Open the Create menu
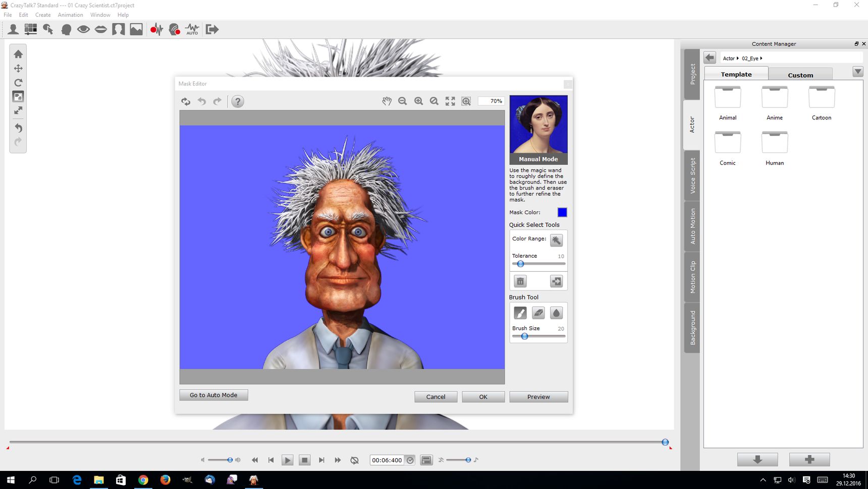Image resolution: width=868 pixels, height=489 pixels. (x=43, y=15)
